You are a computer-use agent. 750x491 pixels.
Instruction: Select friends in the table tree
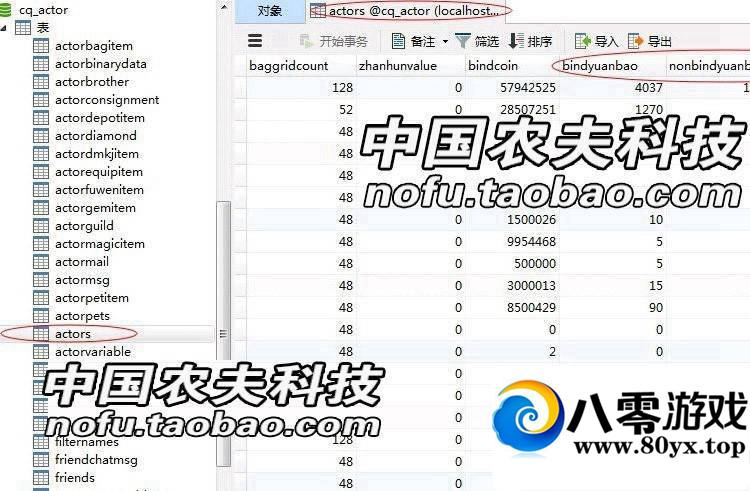pos(75,478)
